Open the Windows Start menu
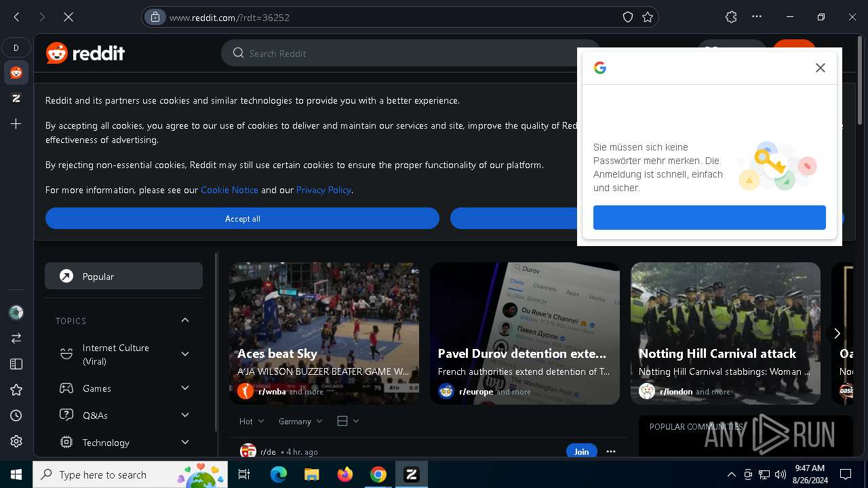The image size is (868, 488). tap(16, 474)
